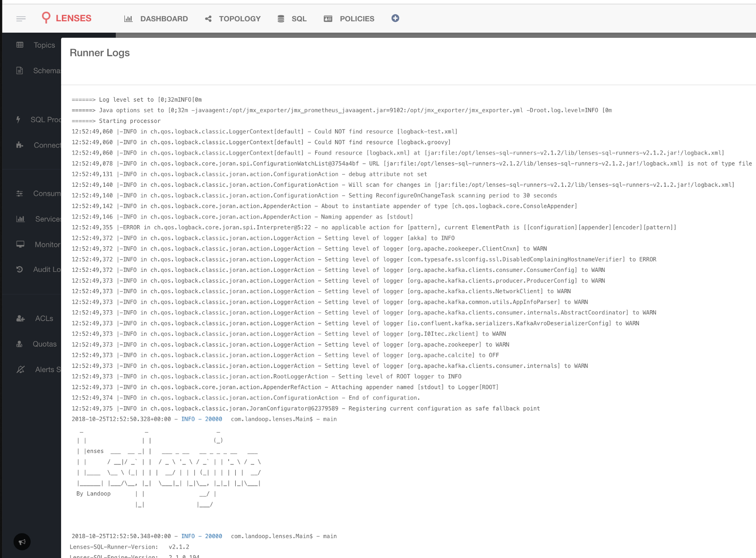The height and width of the screenshot is (558, 756).
Task: Open the Policies navigation item
Action: pos(349,19)
